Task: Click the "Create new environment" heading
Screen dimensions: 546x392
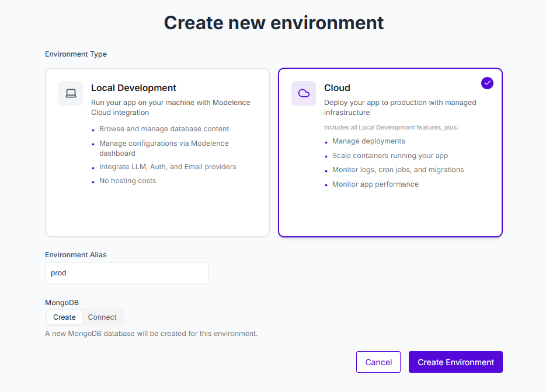Action: pyautogui.click(x=273, y=23)
